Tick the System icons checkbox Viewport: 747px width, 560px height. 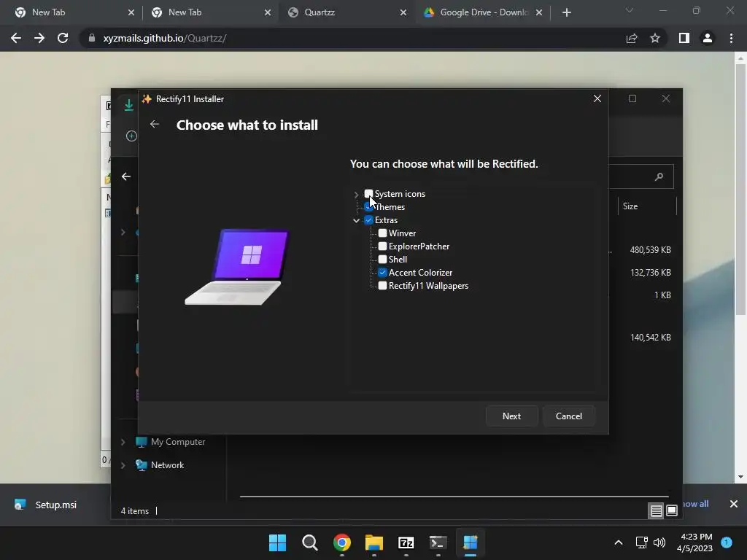[x=368, y=194]
